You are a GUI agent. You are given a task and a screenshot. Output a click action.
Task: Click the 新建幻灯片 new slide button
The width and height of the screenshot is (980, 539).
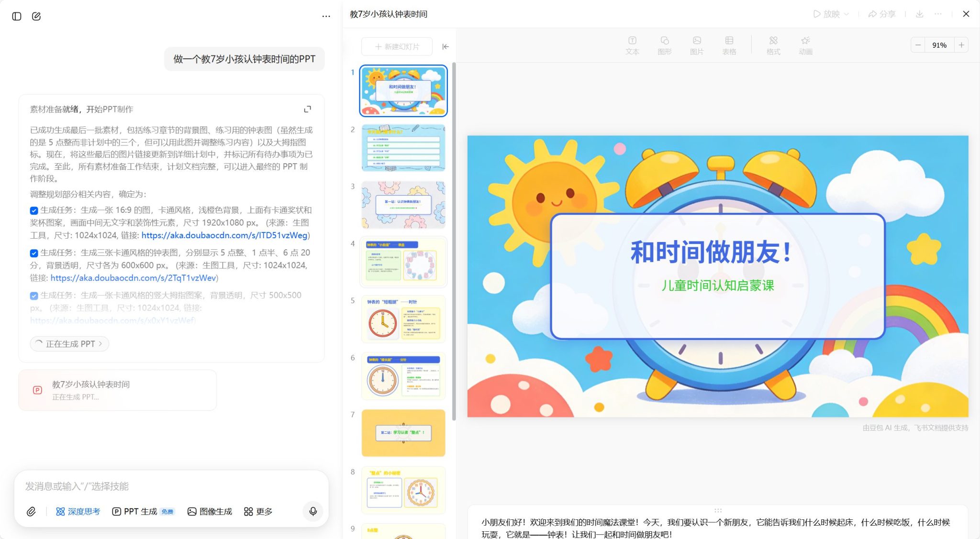tap(397, 46)
